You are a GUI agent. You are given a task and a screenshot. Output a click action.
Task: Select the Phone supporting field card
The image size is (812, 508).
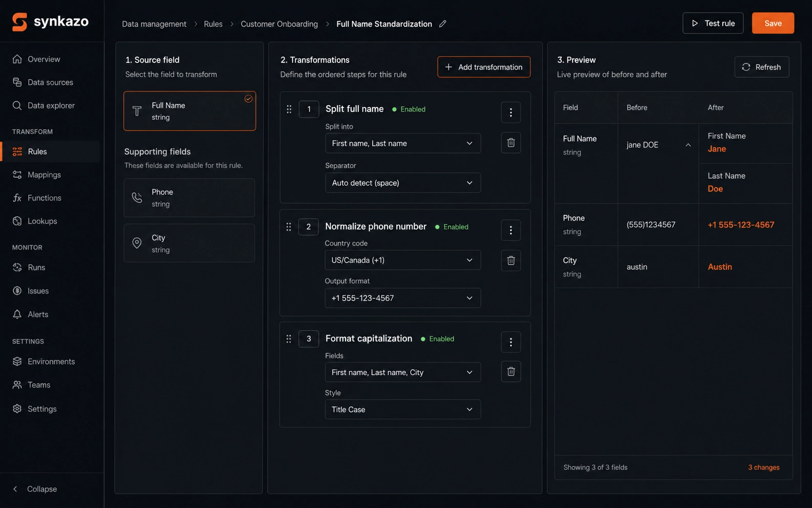click(189, 198)
